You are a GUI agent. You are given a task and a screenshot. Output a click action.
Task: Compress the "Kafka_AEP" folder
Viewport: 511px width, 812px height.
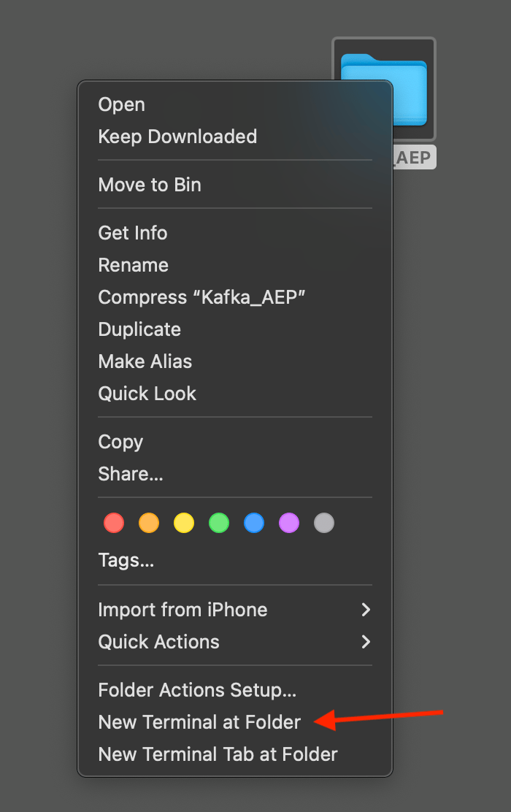click(x=201, y=297)
